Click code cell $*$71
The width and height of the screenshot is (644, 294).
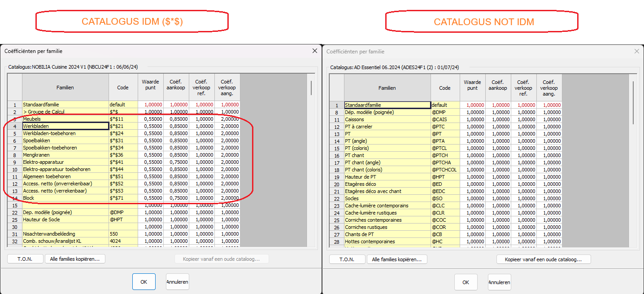point(123,198)
